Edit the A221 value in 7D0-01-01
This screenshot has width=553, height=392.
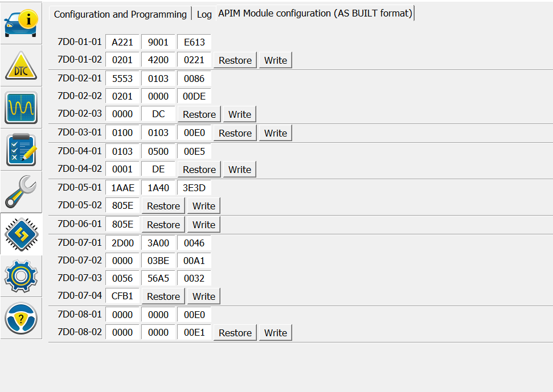coord(122,42)
